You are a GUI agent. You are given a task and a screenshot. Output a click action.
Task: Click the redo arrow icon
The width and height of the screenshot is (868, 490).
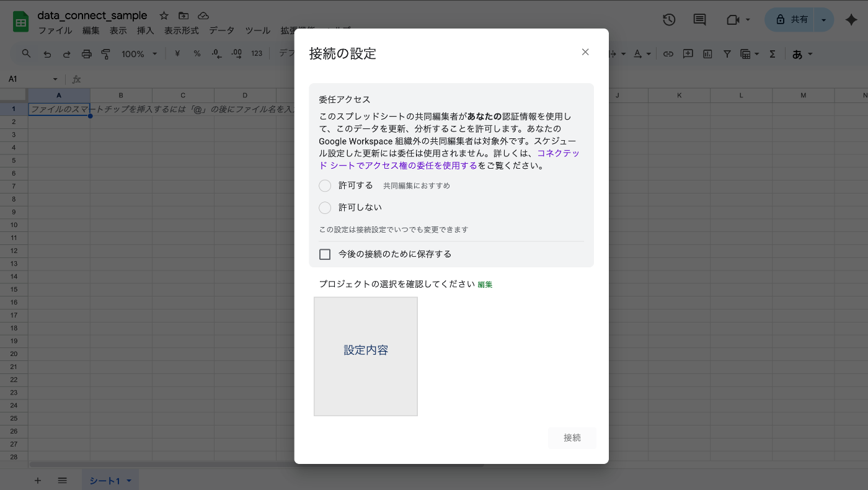[x=66, y=54]
